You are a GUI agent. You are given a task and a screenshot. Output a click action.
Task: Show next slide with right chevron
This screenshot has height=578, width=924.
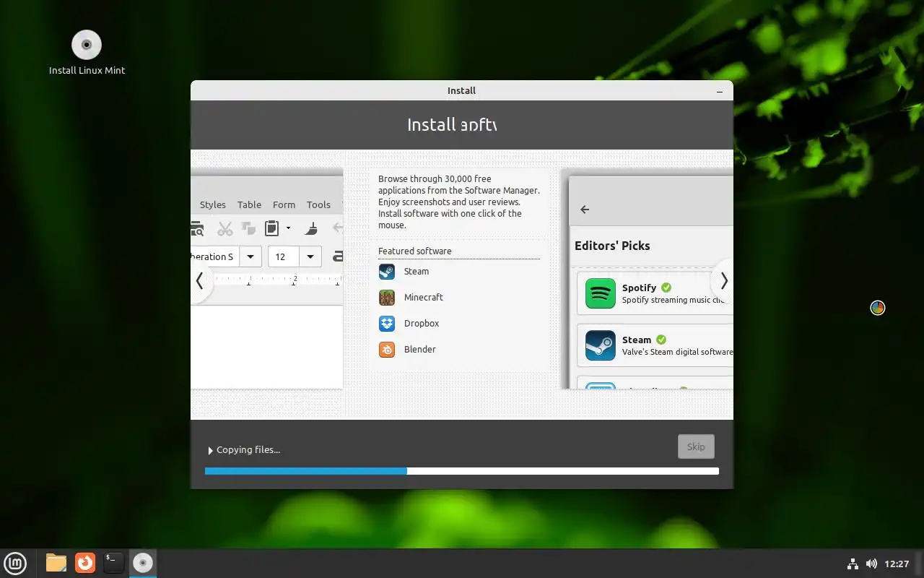click(723, 281)
